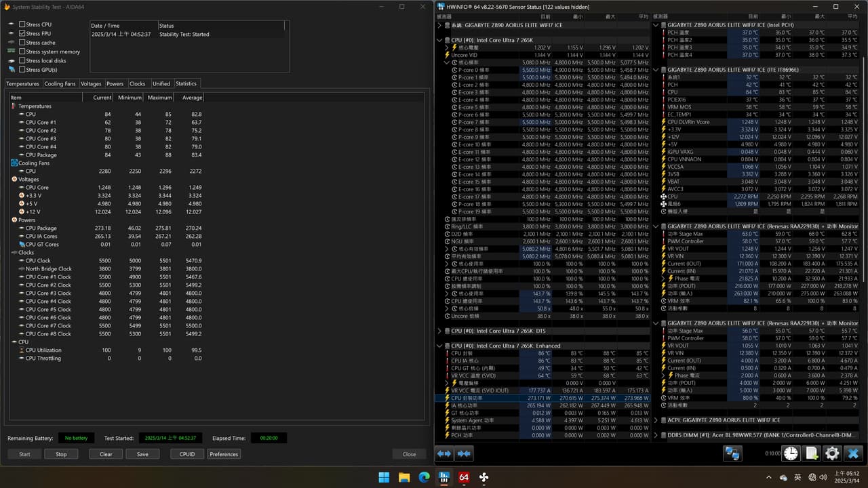The image size is (868, 488).
Task: Click the HWiNFO title bar app icon
Action: coord(441,6)
